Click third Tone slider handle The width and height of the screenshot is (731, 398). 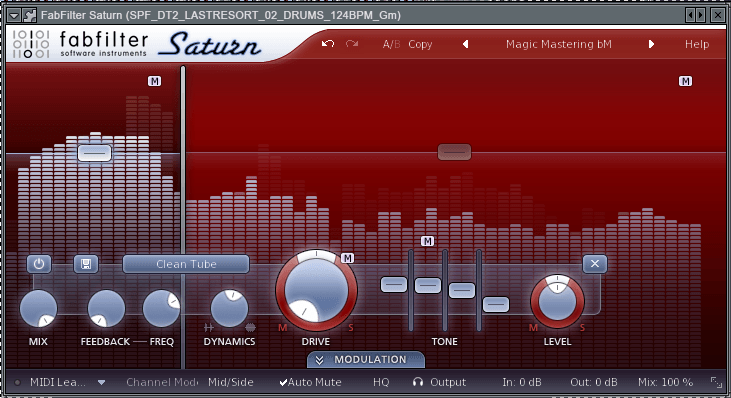click(462, 290)
